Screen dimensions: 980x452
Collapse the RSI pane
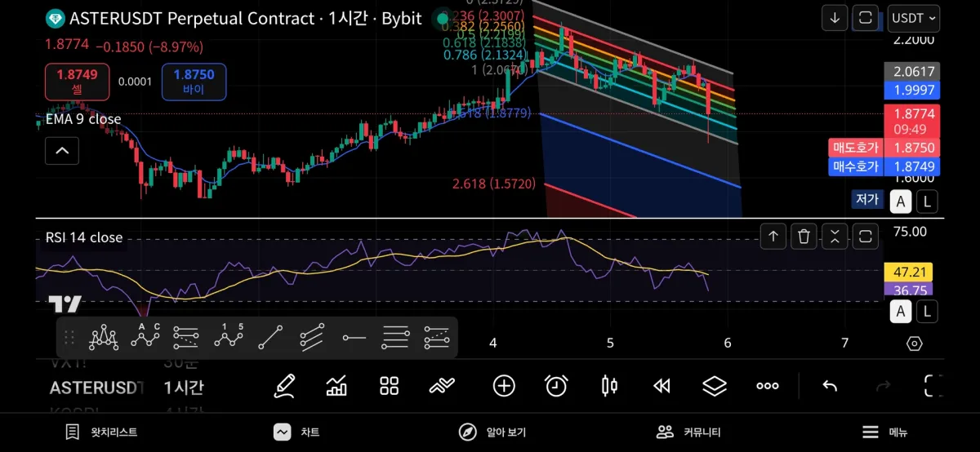tap(835, 237)
